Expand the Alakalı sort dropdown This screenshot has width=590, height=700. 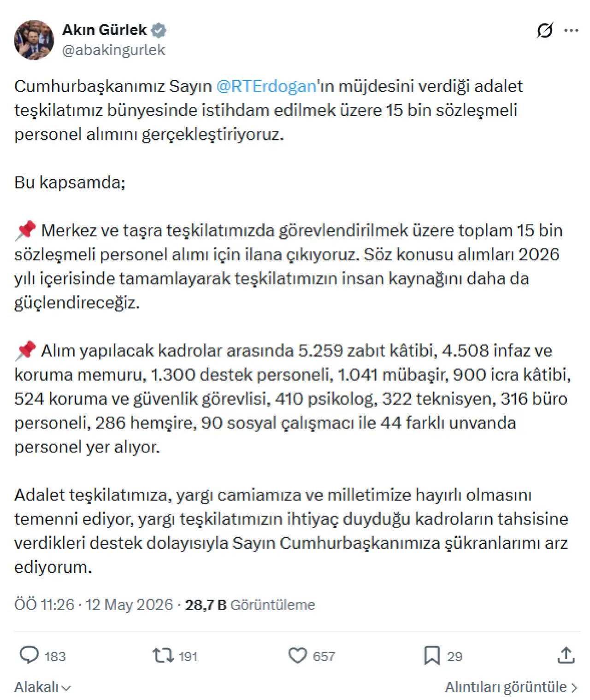(x=42, y=687)
